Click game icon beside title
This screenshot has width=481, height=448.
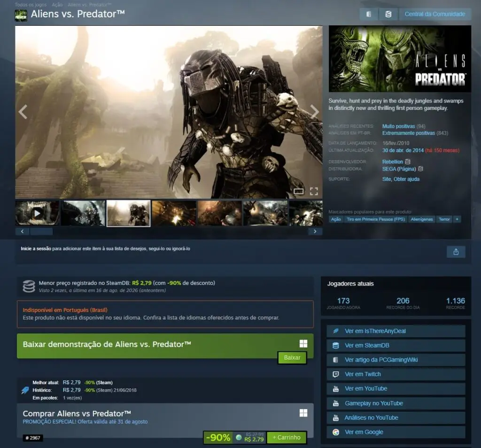pyautogui.click(x=21, y=15)
